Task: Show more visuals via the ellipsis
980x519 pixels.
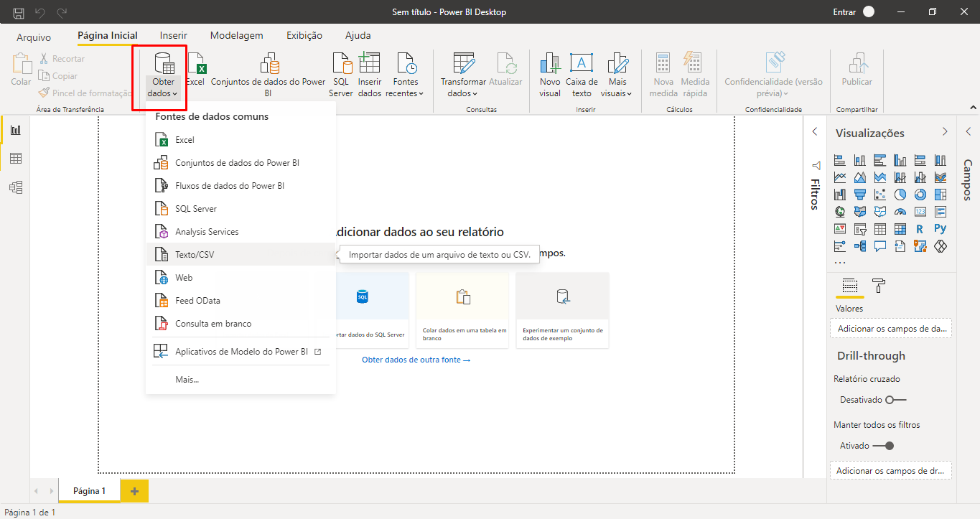Action: point(840,262)
